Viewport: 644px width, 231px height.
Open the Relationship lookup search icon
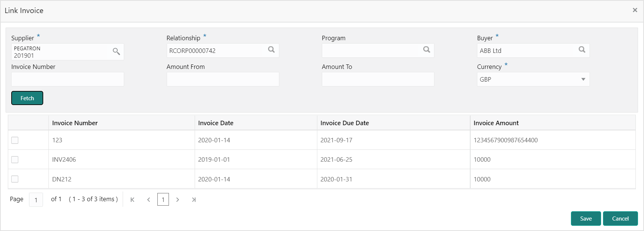pyautogui.click(x=271, y=50)
